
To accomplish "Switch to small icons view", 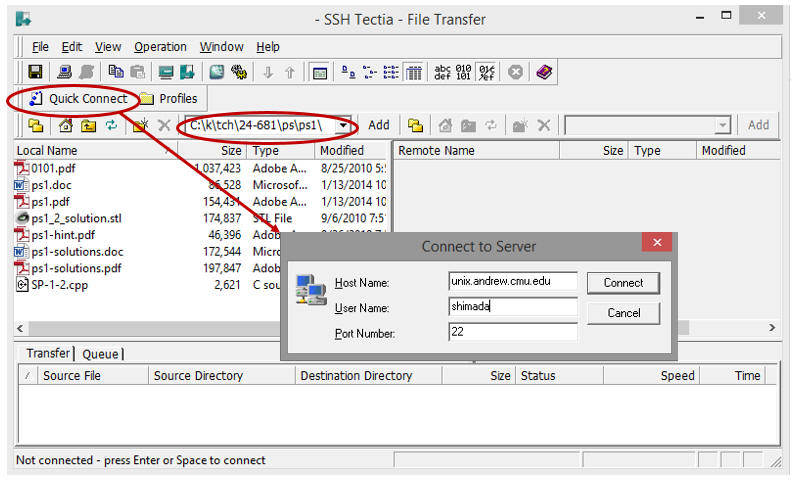I will [x=370, y=72].
